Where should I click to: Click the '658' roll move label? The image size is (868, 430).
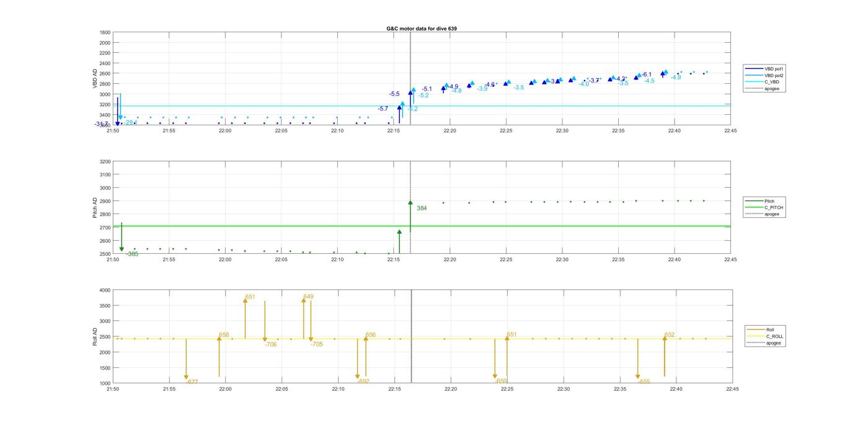click(x=224, y=335)
